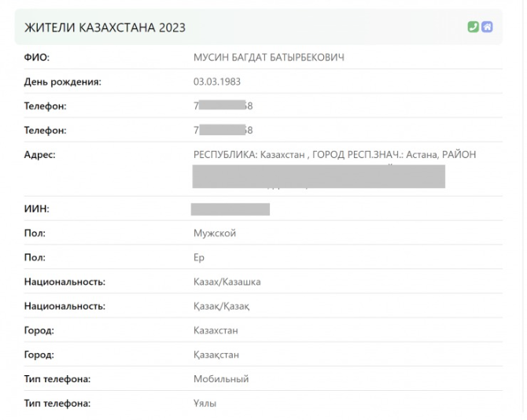Select the 'Мужской' gender value
The image size is (527, 420).
click(x=215, y=233)
